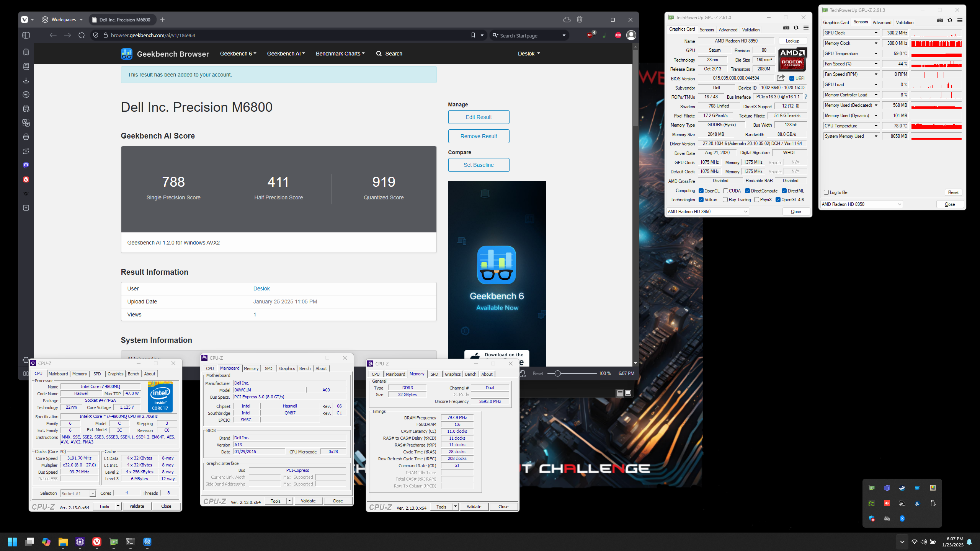The width and height of the screenshot is (980, 551).
Task: Open GPU-Z hamburger menu in Graphics Card window
Action: point(806,28)
